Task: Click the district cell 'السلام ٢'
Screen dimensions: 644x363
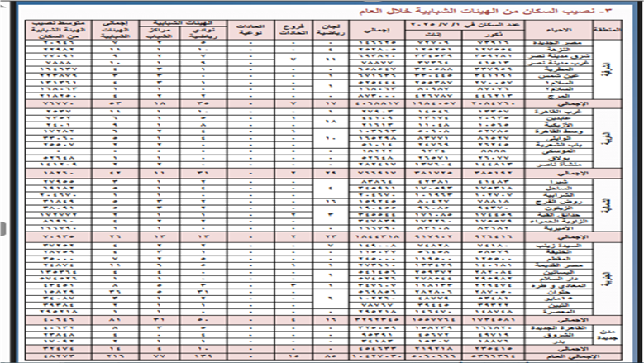Action: pyautogui.click(x=558, y=89)
